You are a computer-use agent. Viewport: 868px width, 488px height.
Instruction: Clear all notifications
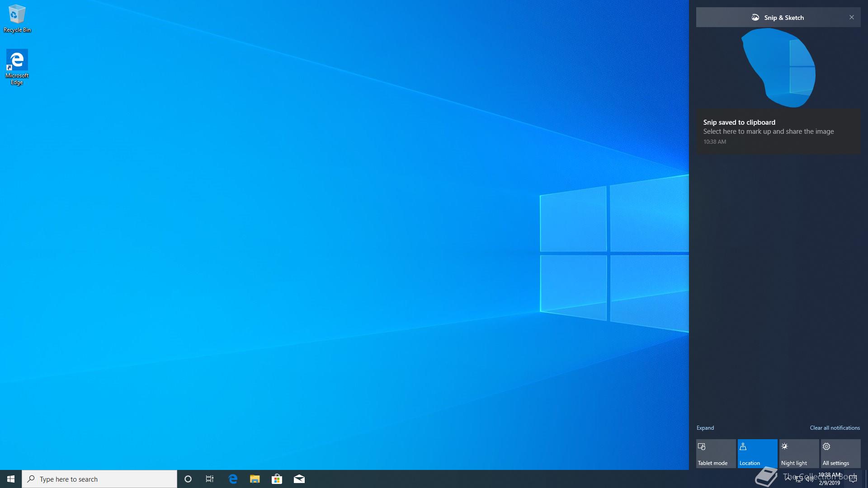coord(835,428)
